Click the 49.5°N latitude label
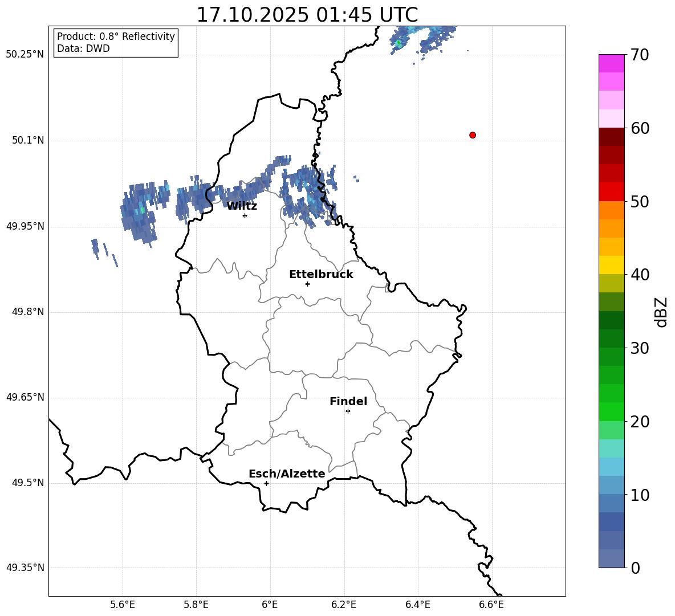The height and width of the screenshot is (616, 675). (x=28, y=483)
